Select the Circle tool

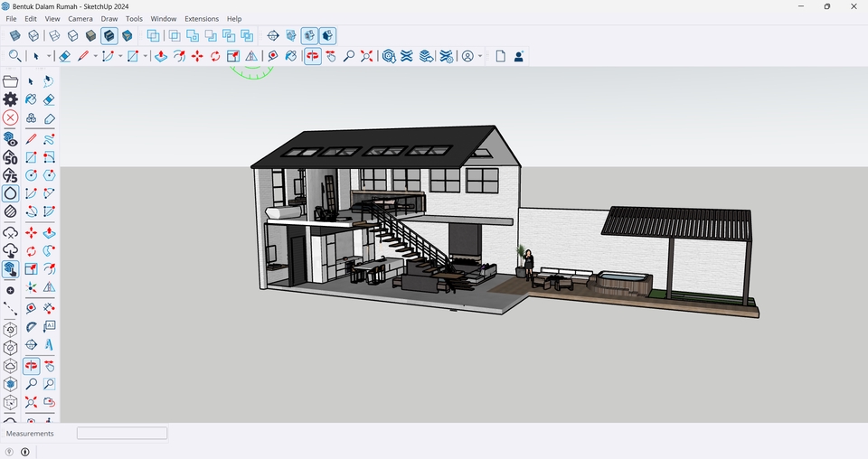[31, 175]
